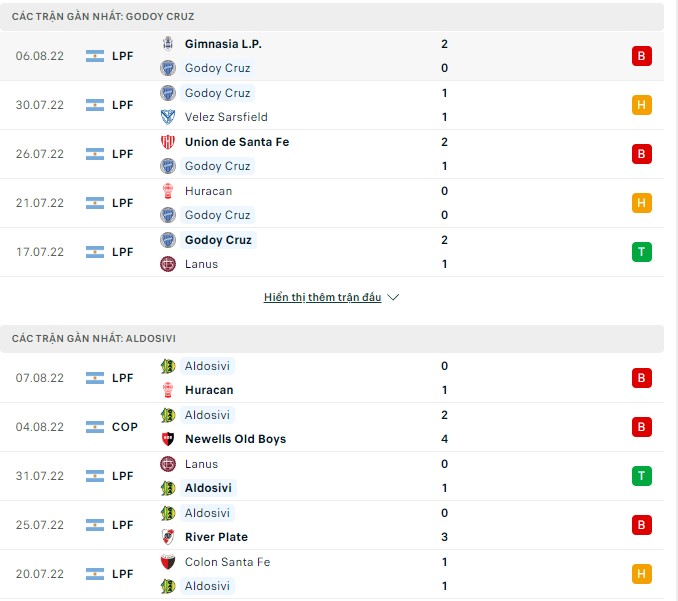Click the Newells Old Boys crest
Viewport: 678px width, 601px height.
pos(168,439)
